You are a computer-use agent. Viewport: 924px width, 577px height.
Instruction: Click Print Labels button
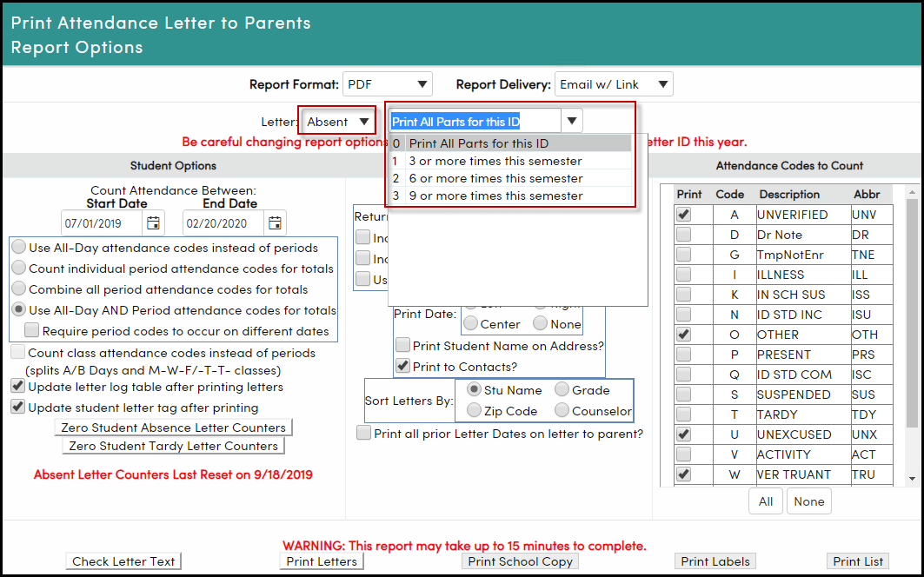point(715,561)
